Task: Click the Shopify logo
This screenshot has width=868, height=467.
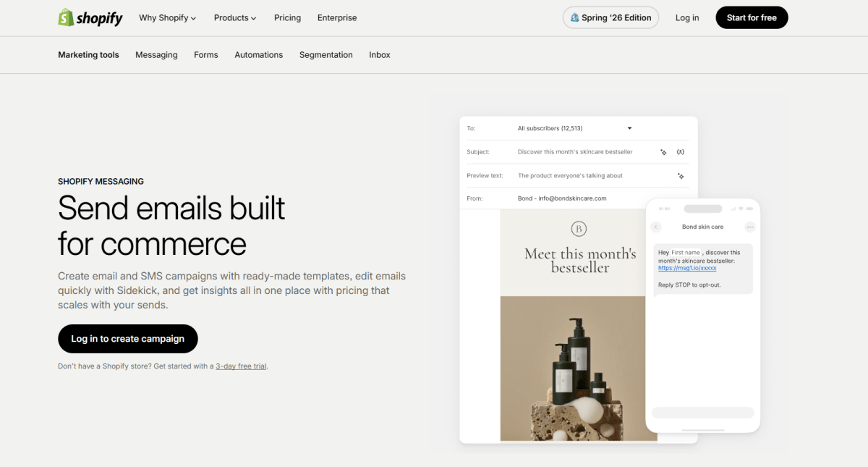Action: [x=90, y=17]
